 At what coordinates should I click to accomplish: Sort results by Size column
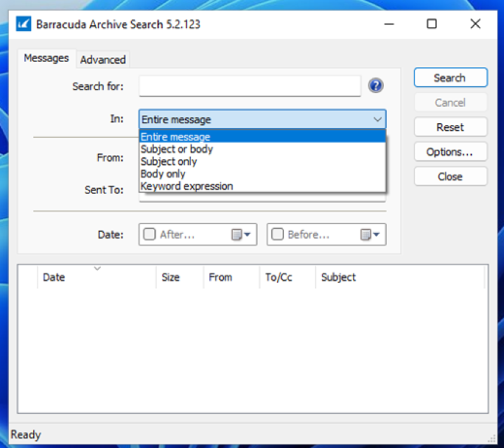pos(180,277)
